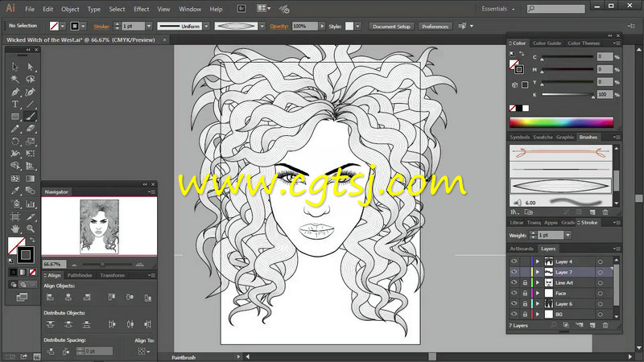Expand the Face layer

[538, 293]
